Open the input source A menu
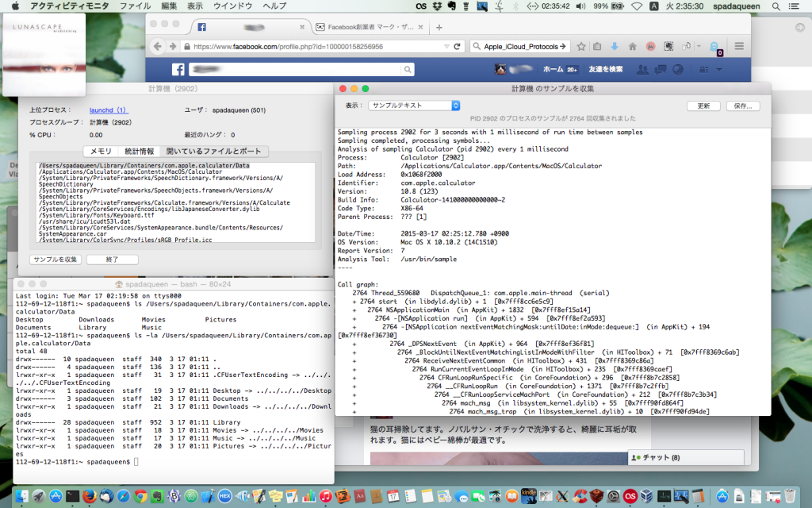 click(x=654, y=6)
